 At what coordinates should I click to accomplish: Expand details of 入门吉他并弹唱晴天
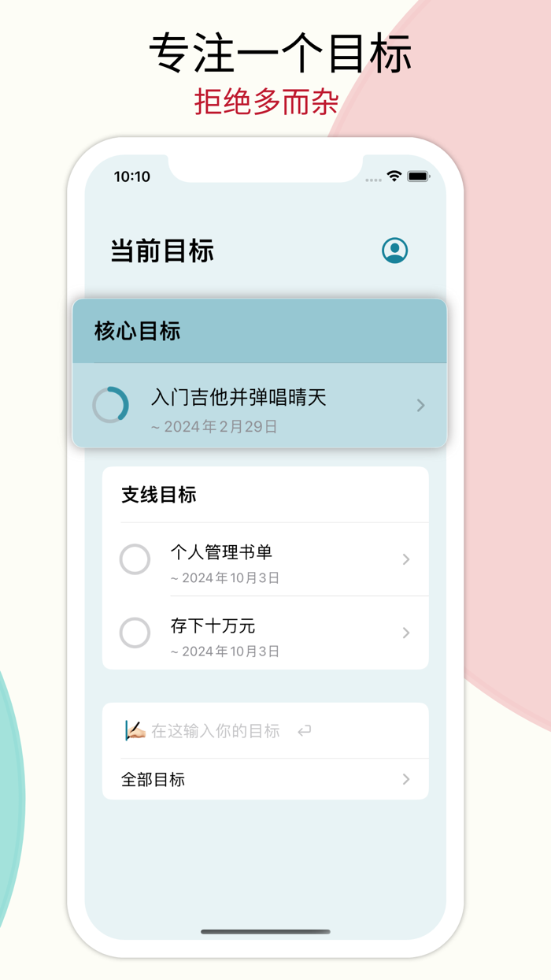(420, 406)
